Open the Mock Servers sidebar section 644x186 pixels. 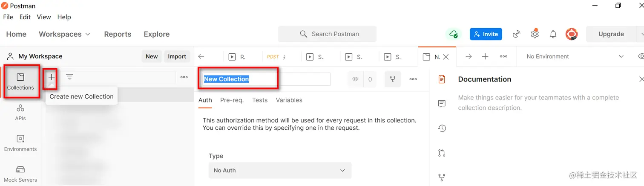20,174
